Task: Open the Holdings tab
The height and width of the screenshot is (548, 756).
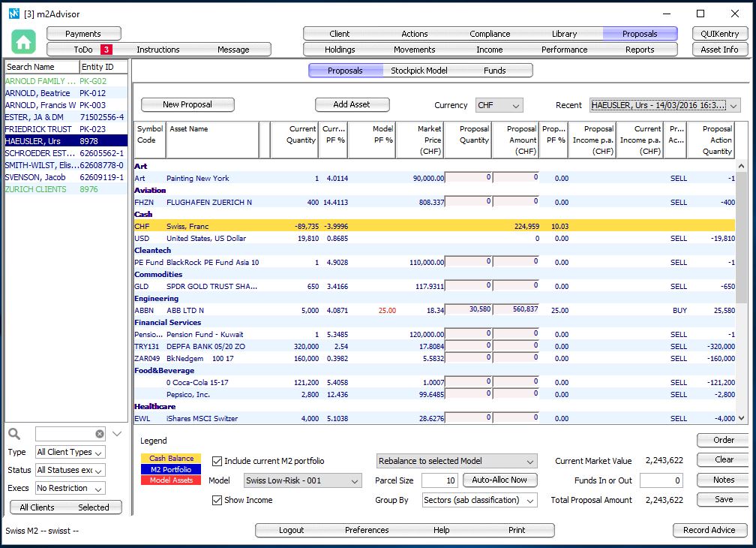Action: pyautogui.click(x=340, y=50)
